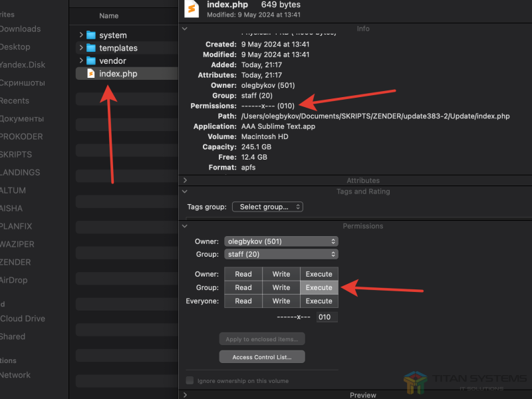Expand the templates folder disclosure arrow
The width and height of the screenshot is (532, 399).
tap(81, 48)
